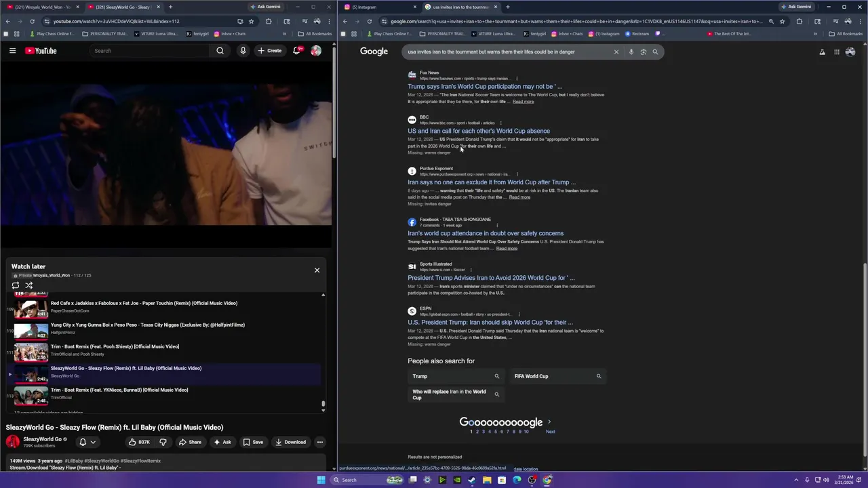Open SleazyWorld Go channel name link
The height and width of the screenshot is (488, 868).
[x=43, y=439]
